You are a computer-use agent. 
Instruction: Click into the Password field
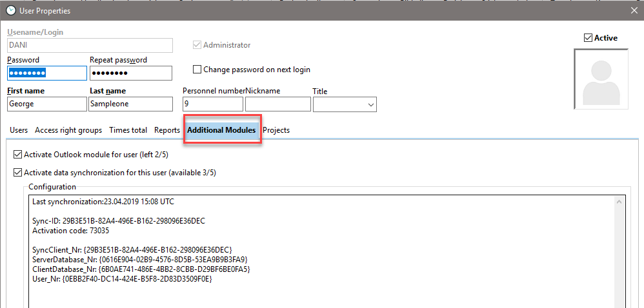click(46, 73)
